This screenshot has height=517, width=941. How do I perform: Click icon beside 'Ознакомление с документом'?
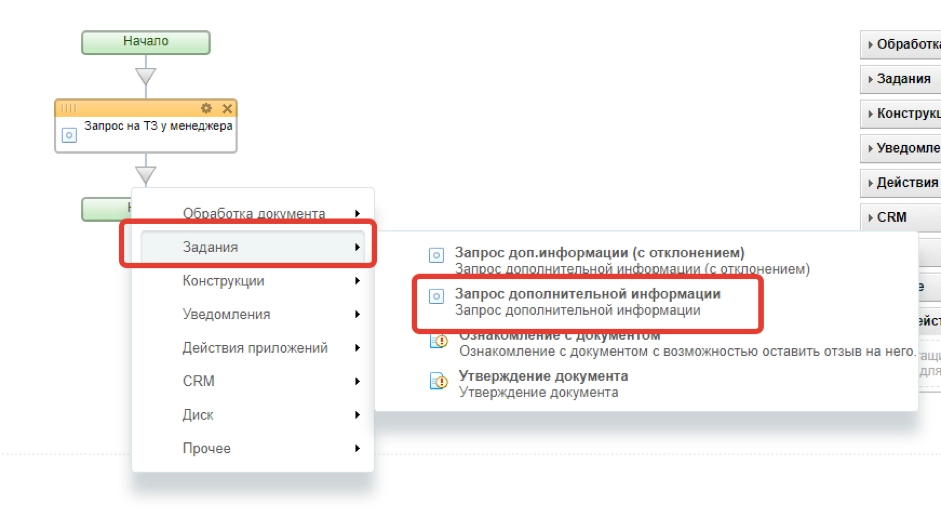pyautogui.click(x=438, y=341)
